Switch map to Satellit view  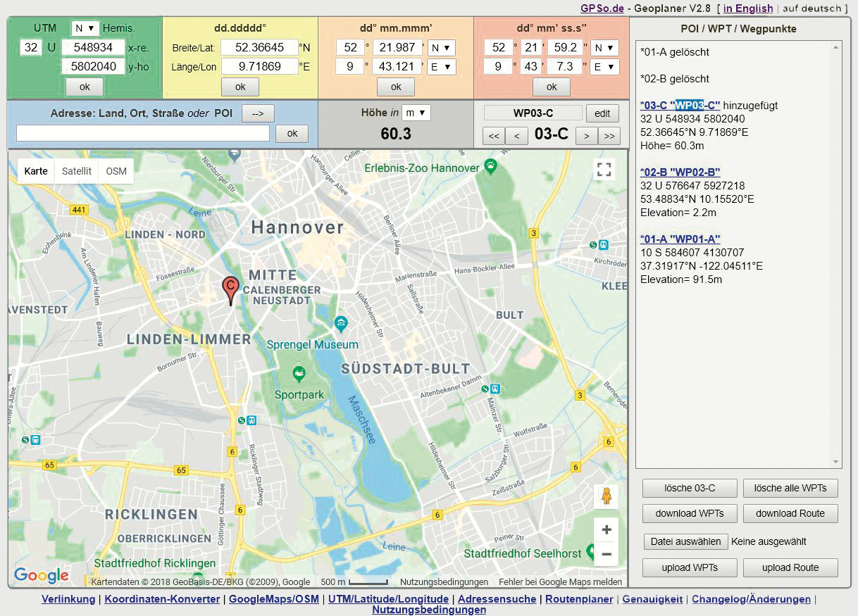click(76, 171)
